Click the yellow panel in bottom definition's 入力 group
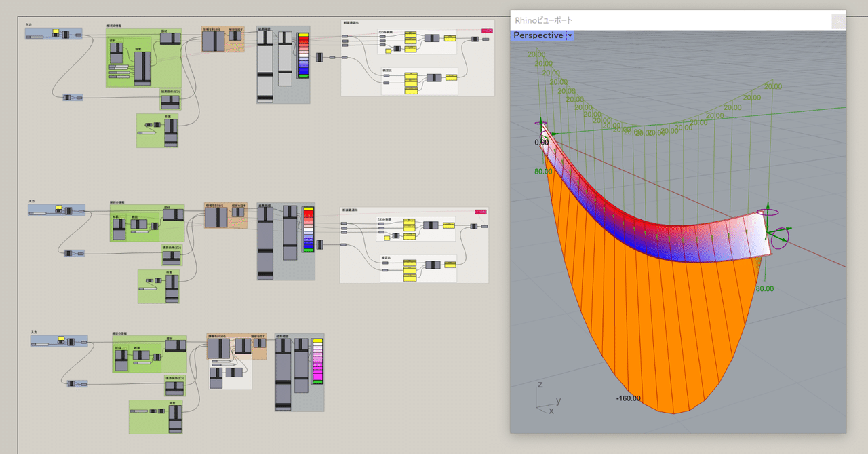 (x=61, y=338)
